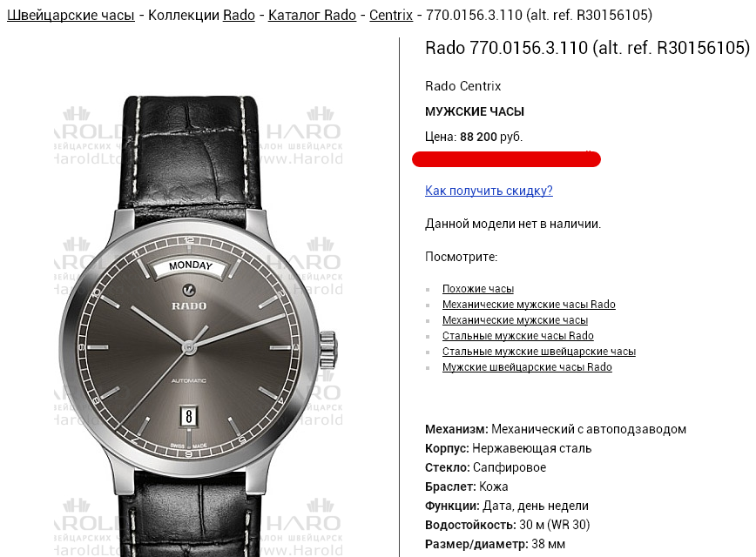Image resolution: width=756 pixels, height=557 pixels.
Task: Open Механические мужские часы Rado link
Action: [529, 305]
